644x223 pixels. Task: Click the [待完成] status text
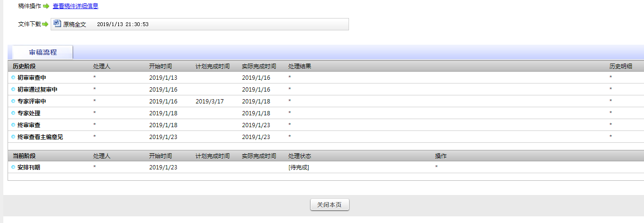pyautogui.click(x=299, y=167)
